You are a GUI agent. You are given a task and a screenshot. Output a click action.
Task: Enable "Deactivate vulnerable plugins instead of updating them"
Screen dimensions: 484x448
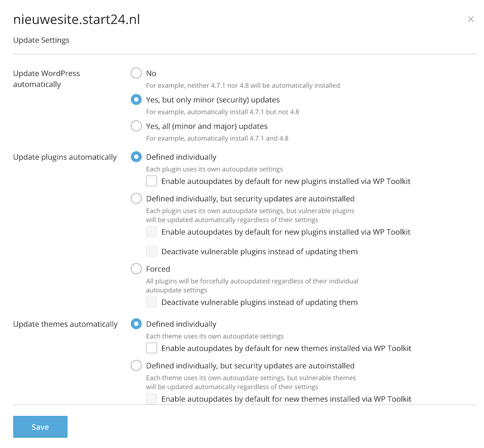[x=152, y=251]
